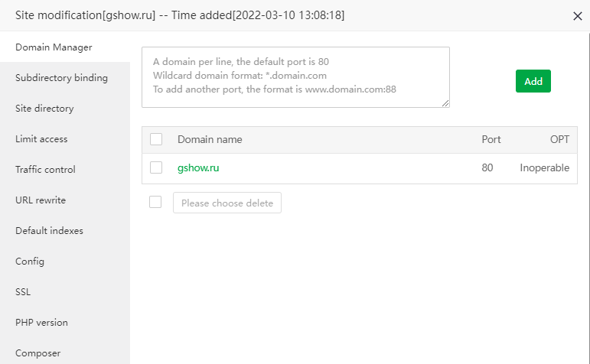The width and height of the screenshot is (590, 364).
Task: Click the Please choose delete button
Action: click(x=227, y=203)
